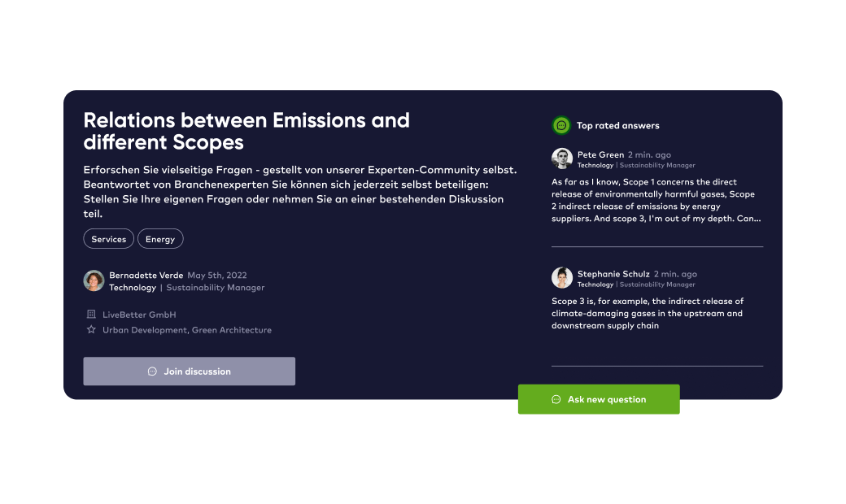Screen dimensions: 846x504
Task: Click the green Top rated answers chat icon
Action: 561,126
